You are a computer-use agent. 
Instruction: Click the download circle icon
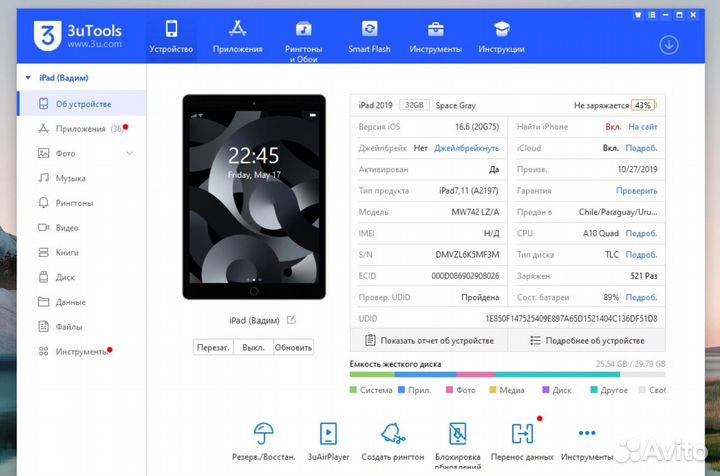(669, 45)
